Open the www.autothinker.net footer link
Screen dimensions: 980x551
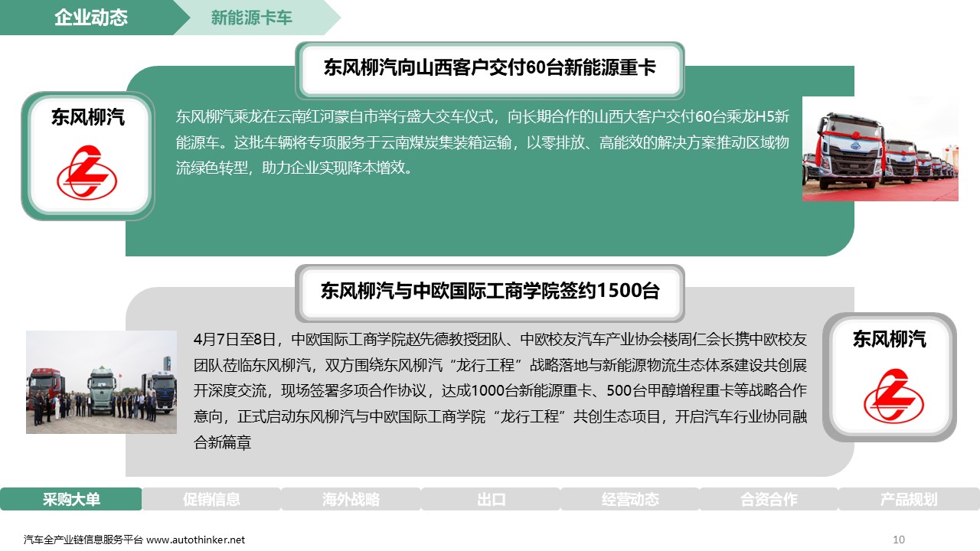(x=195, y=540)
